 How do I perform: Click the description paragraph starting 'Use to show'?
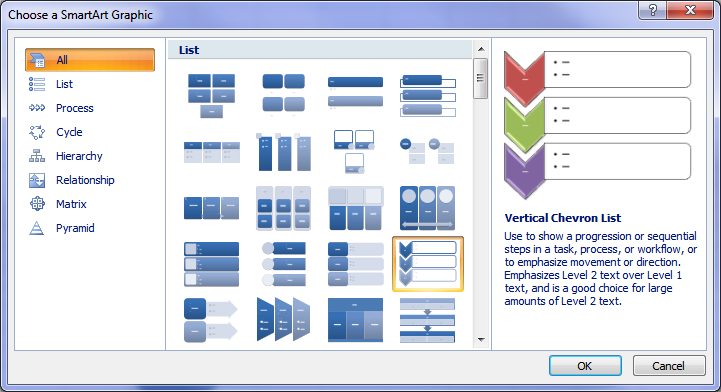[x=601, y=269]
